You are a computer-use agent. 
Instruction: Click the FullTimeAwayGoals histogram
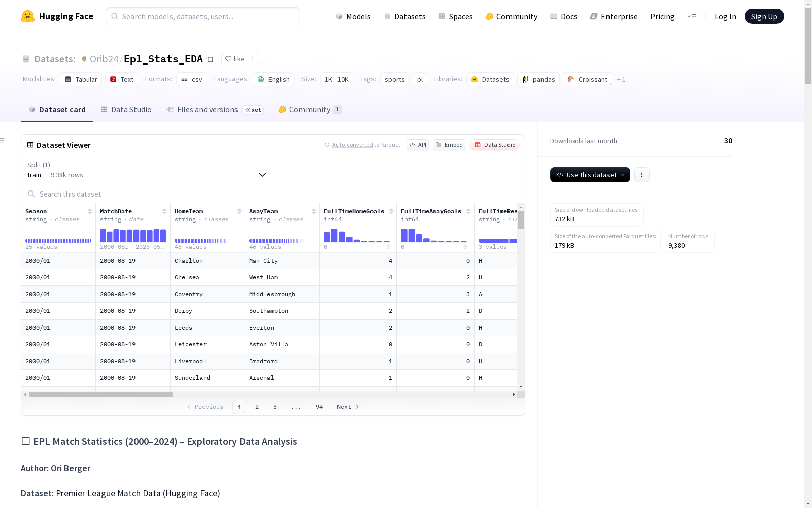pyautogui.click(x=434, y=235)
